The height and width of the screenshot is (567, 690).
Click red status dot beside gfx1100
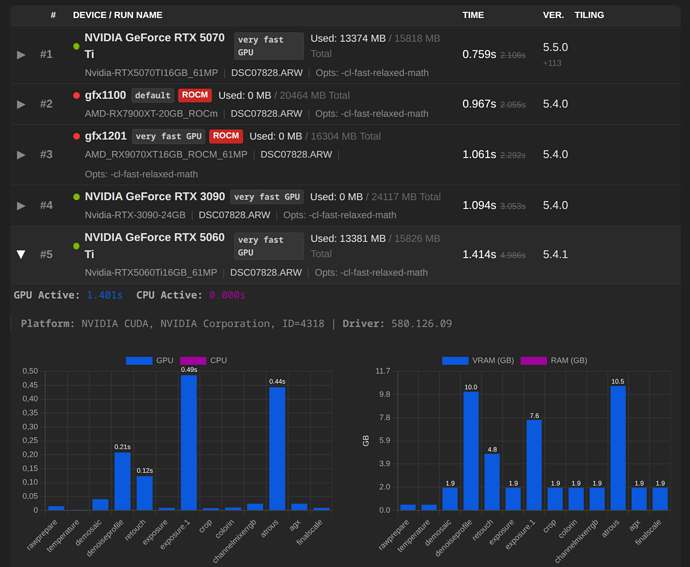76,95
